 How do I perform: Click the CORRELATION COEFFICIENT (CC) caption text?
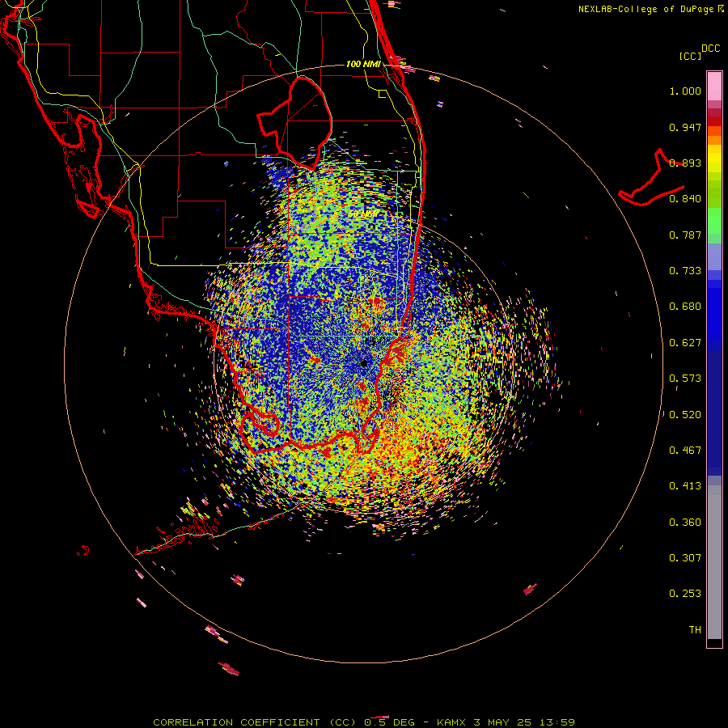pos(255,722)
